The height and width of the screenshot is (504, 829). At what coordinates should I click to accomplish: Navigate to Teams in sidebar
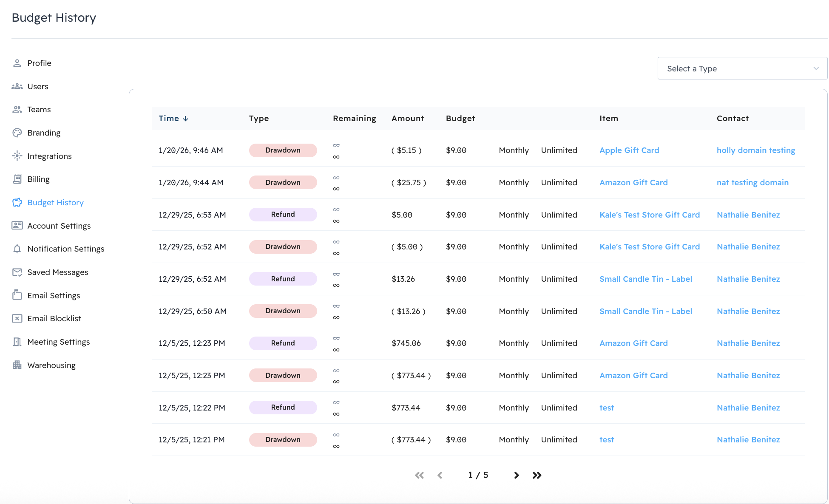point(39,109)
